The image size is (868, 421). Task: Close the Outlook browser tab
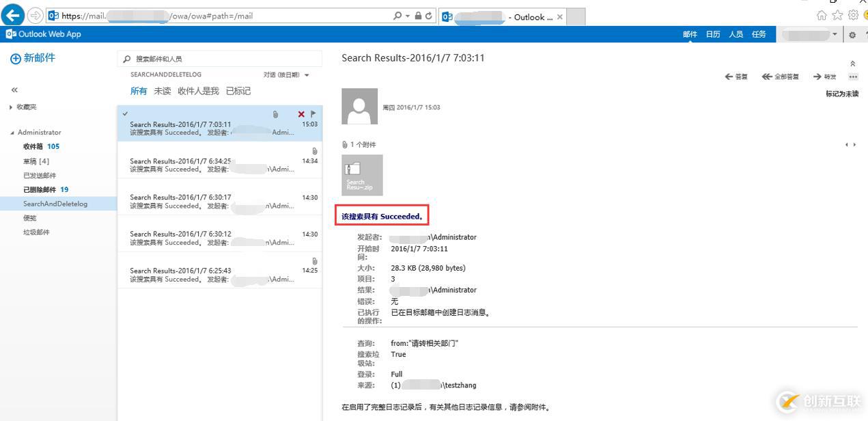coord(560,17)
